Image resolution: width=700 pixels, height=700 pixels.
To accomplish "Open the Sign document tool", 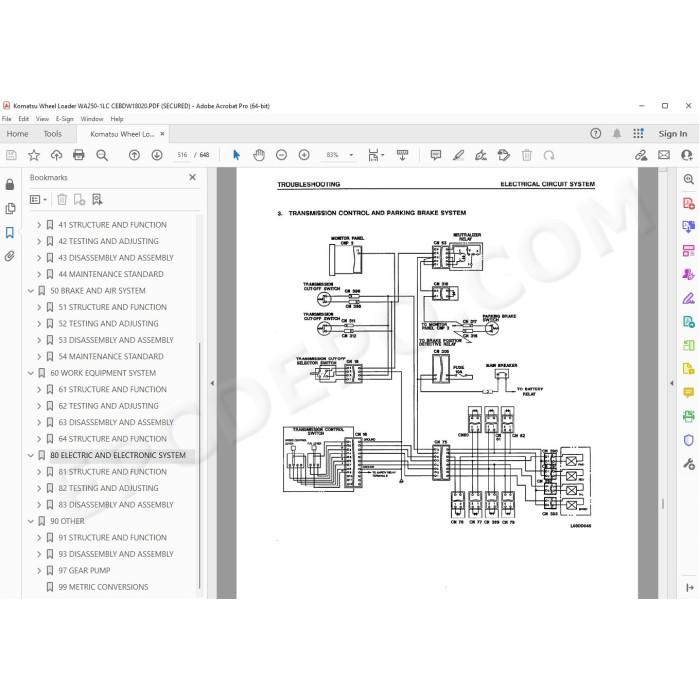I will pos(481,155).
